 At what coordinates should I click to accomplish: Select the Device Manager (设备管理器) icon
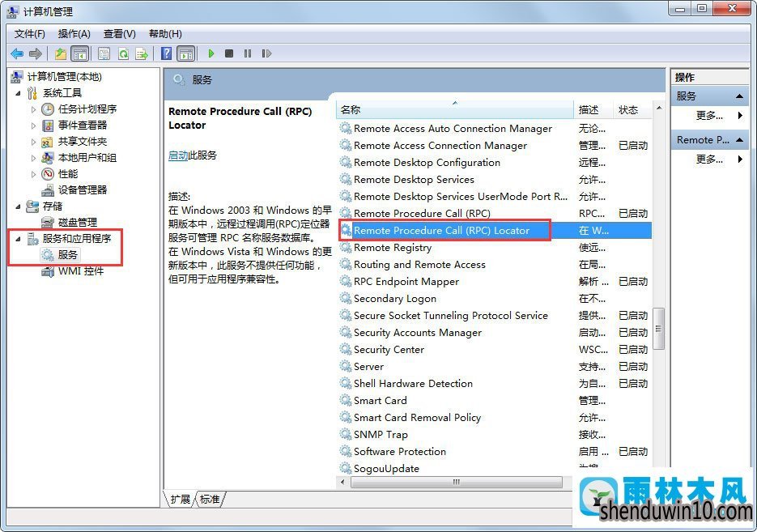click(x=48, y=190)
